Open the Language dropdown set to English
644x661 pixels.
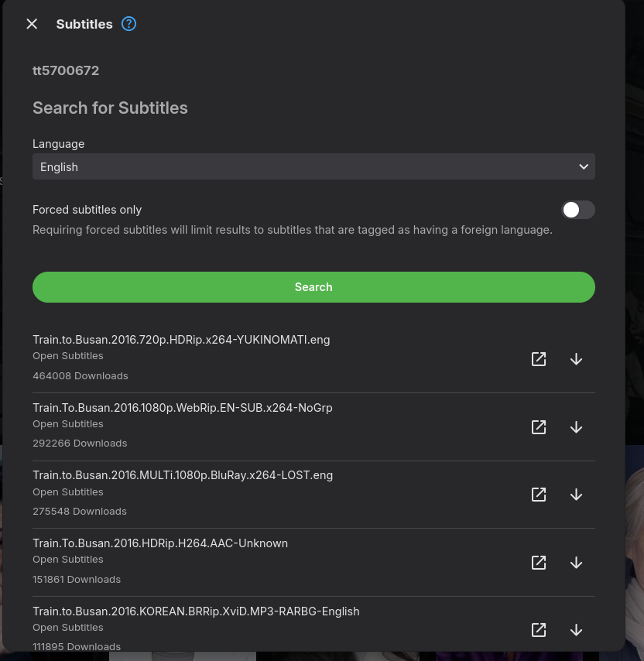[313, 166]
